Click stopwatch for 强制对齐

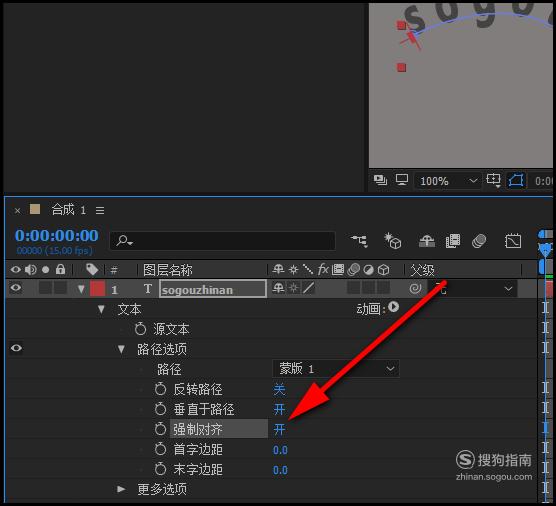click(x=160, y=429)
